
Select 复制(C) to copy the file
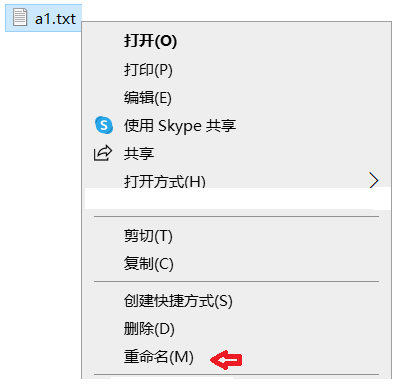point(149,264)
